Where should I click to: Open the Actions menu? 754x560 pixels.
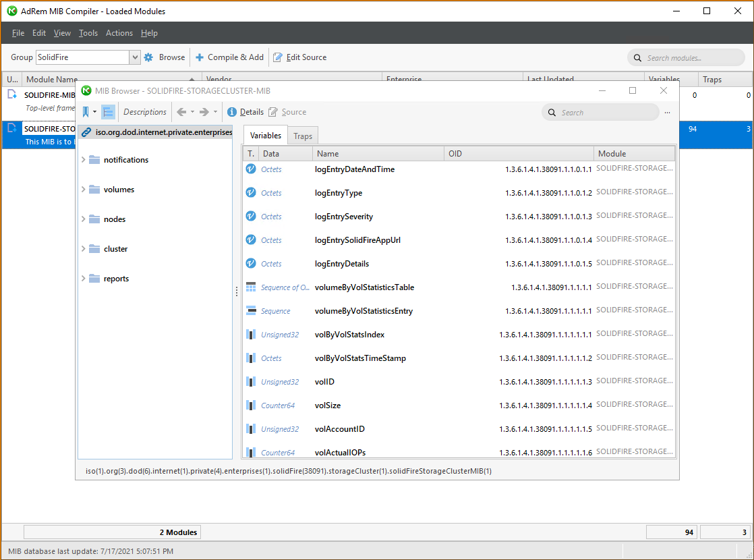pyautogui.click(x=119, y=33)
